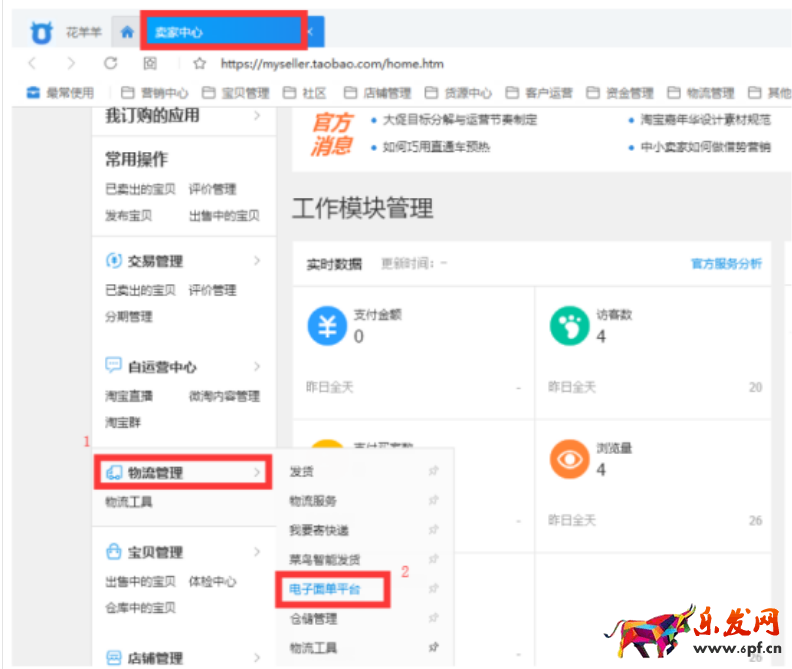Click the 浏览量 eye icon
Viewport: 792px width, 669px height.
pos(569,459)
